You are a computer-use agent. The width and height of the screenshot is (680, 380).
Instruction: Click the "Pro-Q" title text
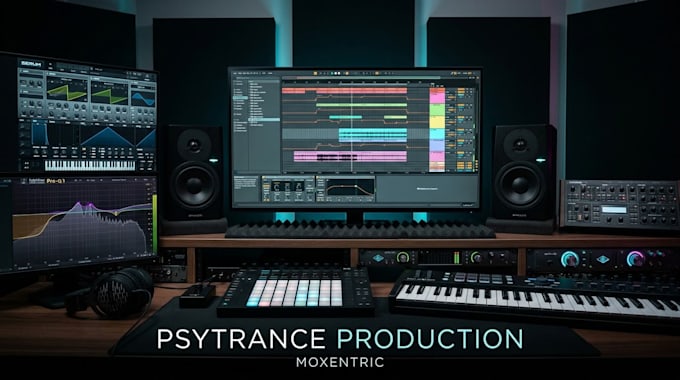point(56,180)
